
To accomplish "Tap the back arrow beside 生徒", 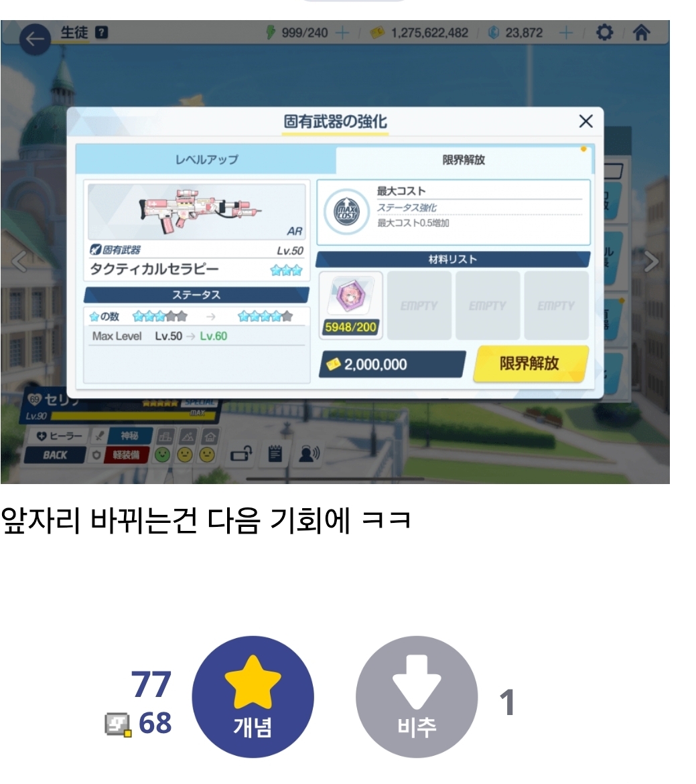I will coord(35,39).
